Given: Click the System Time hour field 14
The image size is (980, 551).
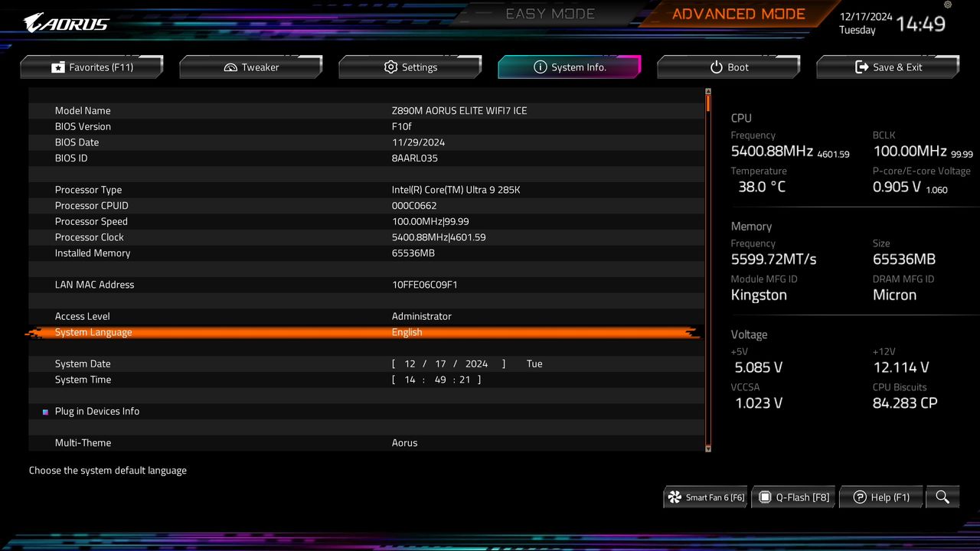Looking at the screenshot, I should (410, 380).
